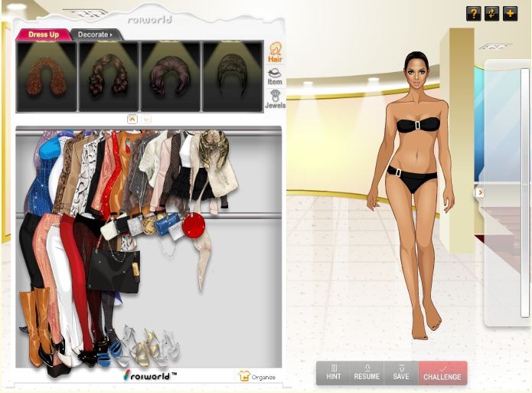Select the curly auburn hairstyle thumbnail
Screen dimensions: 532x393
[47, 77]
